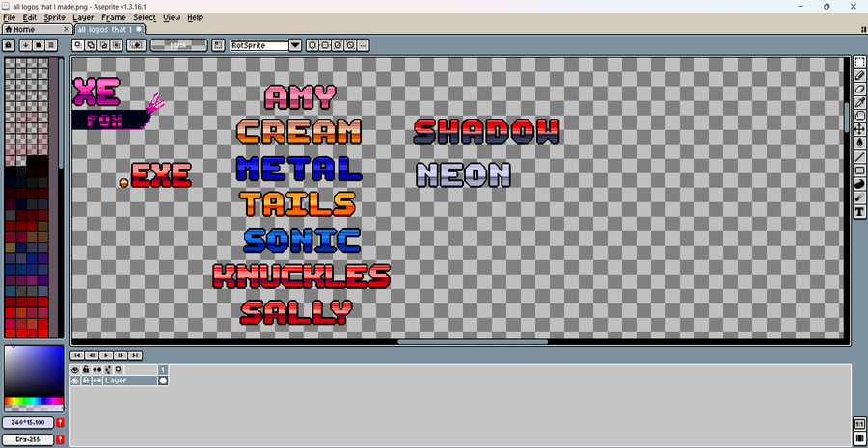
Task: Open the View menu
Action: 172,17
